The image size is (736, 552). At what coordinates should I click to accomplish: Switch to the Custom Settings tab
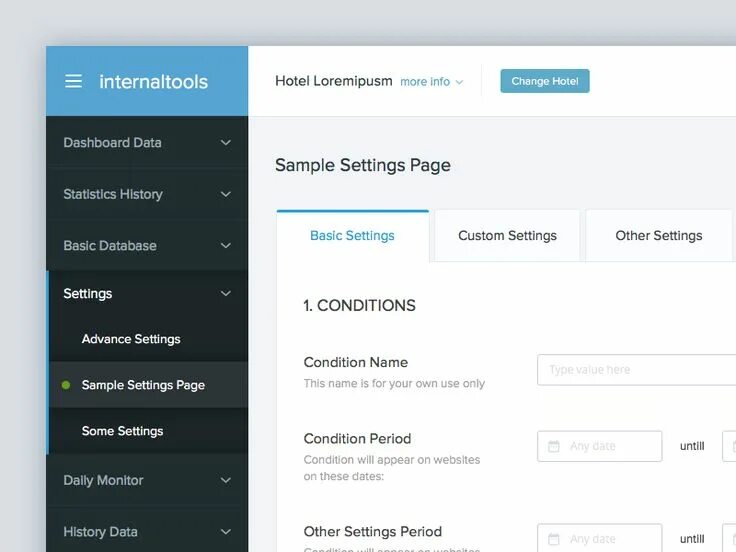(507, 236)
